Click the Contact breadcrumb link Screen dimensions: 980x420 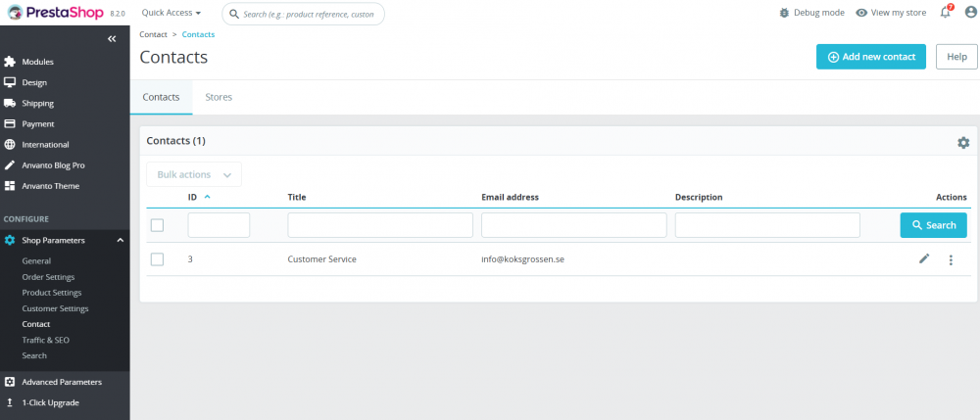pyautogui.click(x=153, y=34)
